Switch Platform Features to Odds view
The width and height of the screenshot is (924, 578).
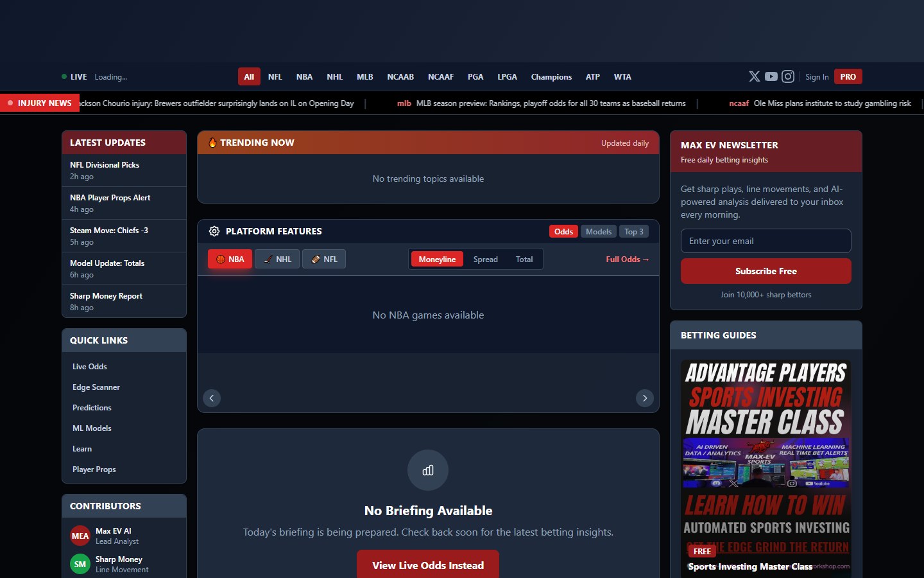[x=564, y=231]
